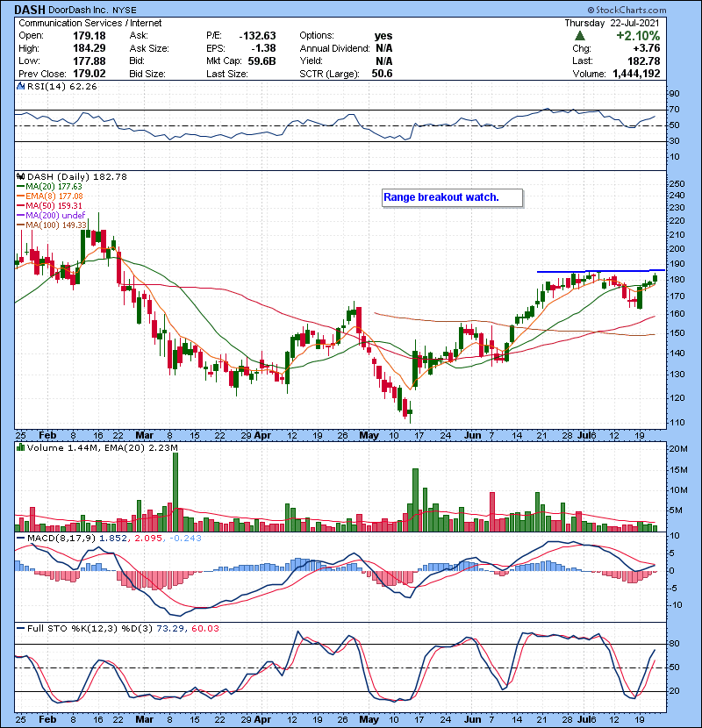The image size is (702, 728).
Task: Click the Volume 1.44M, EMA(20) 2.23M label
Action: pos(102,448)
